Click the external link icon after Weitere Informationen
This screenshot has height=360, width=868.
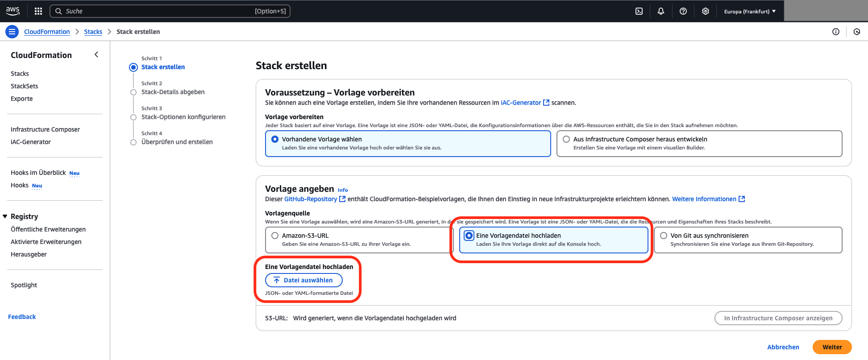click(x=742, y=199)
